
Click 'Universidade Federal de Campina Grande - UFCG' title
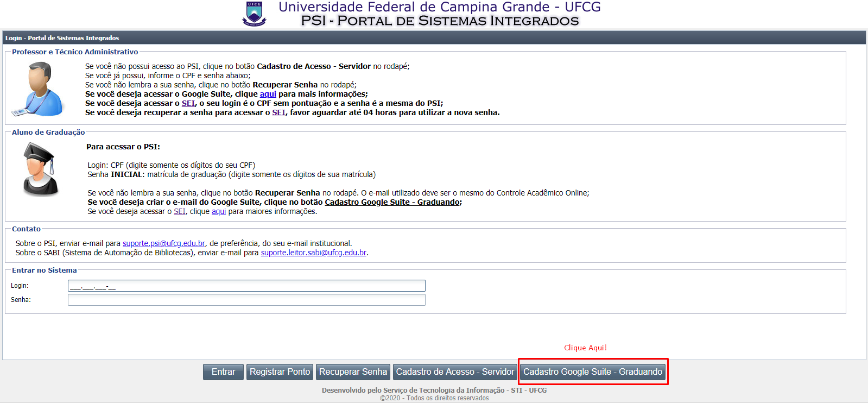(440, 7)
